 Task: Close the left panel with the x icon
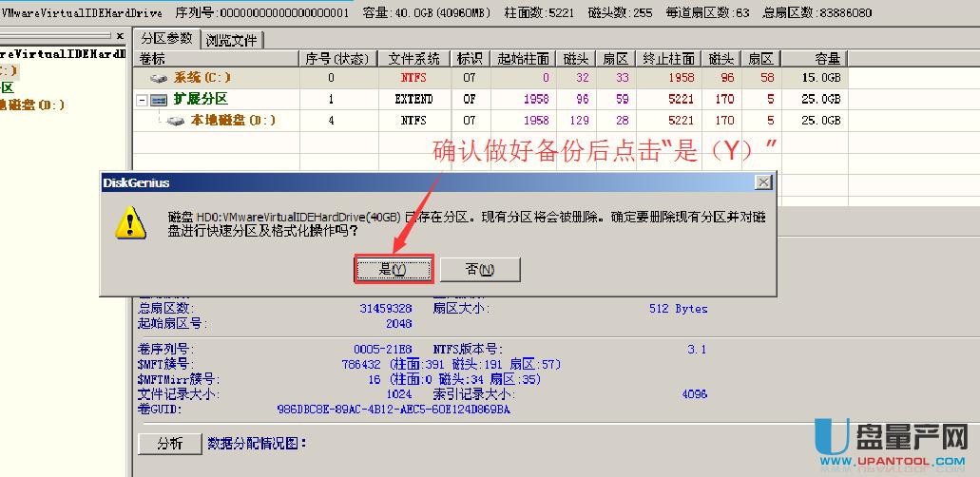pos(120,35)
